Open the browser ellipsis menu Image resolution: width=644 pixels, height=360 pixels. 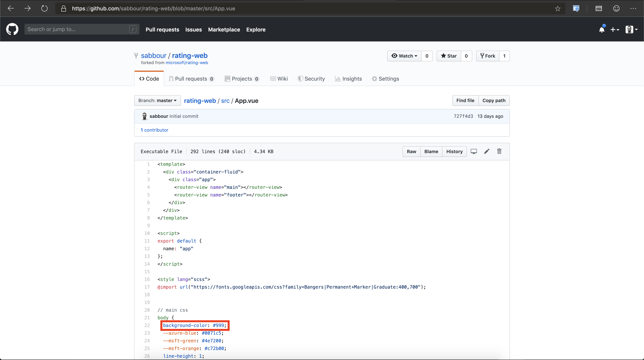click(633, 8)
